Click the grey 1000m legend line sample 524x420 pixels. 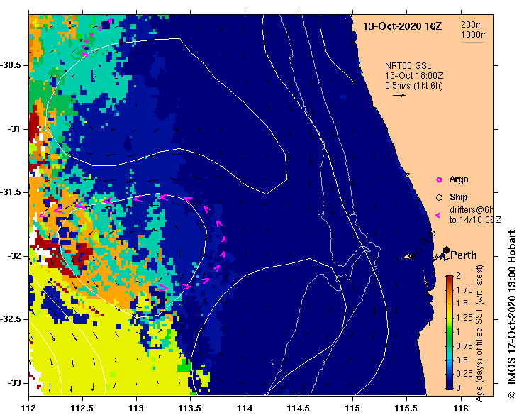coord(472,42)
